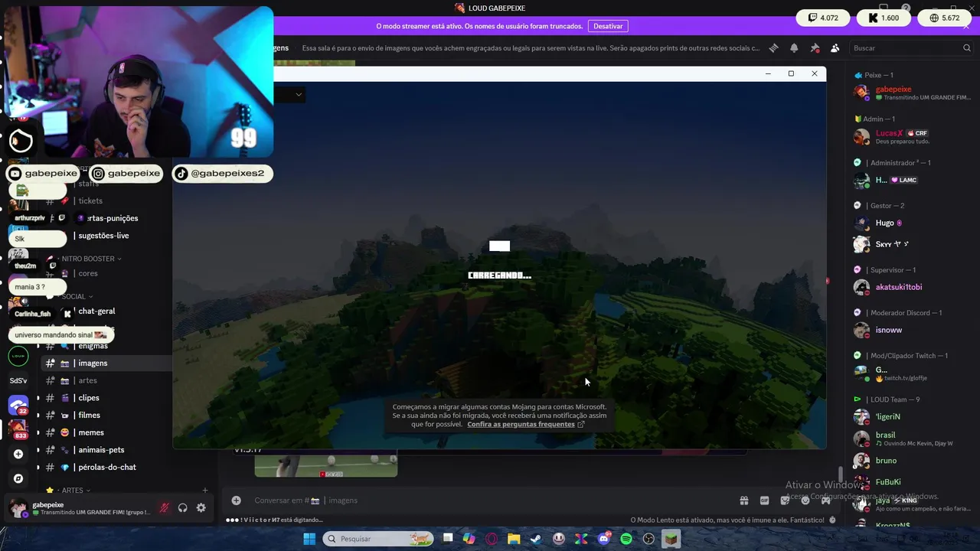
Task: Select the LOUD server icon
Action: pos(18,356)
